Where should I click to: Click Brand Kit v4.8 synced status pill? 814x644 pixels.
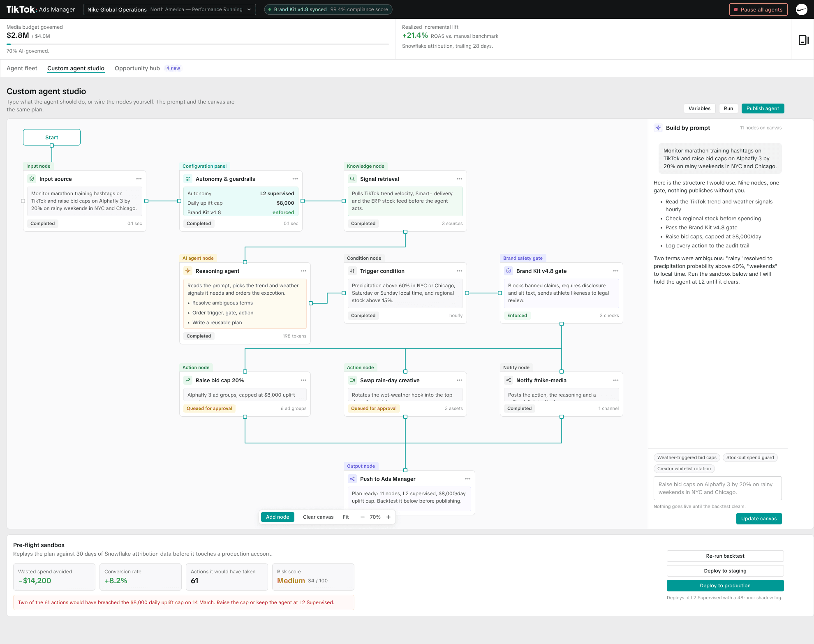[x=328, y=9]
